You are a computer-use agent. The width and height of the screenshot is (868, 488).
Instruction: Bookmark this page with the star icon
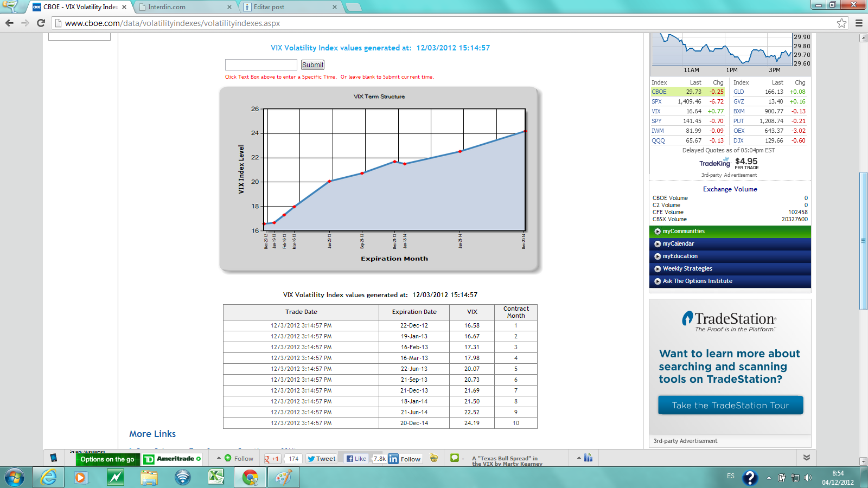(x=841, y=23)
